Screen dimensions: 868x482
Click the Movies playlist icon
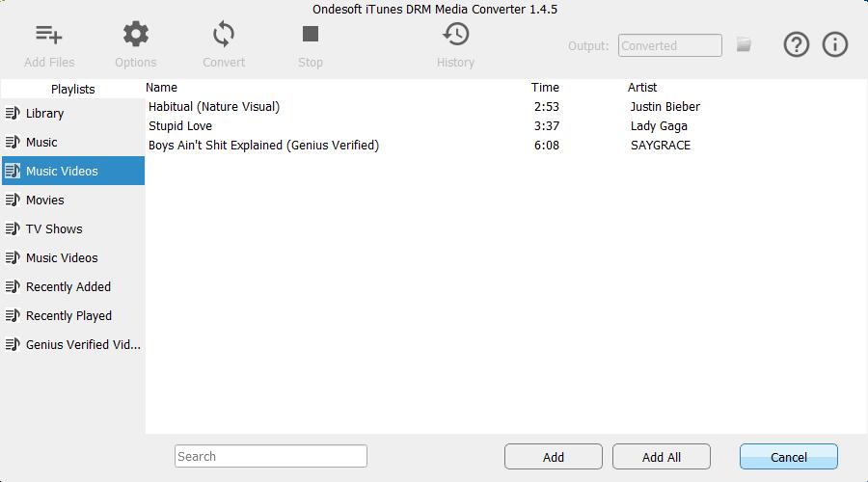13,200
